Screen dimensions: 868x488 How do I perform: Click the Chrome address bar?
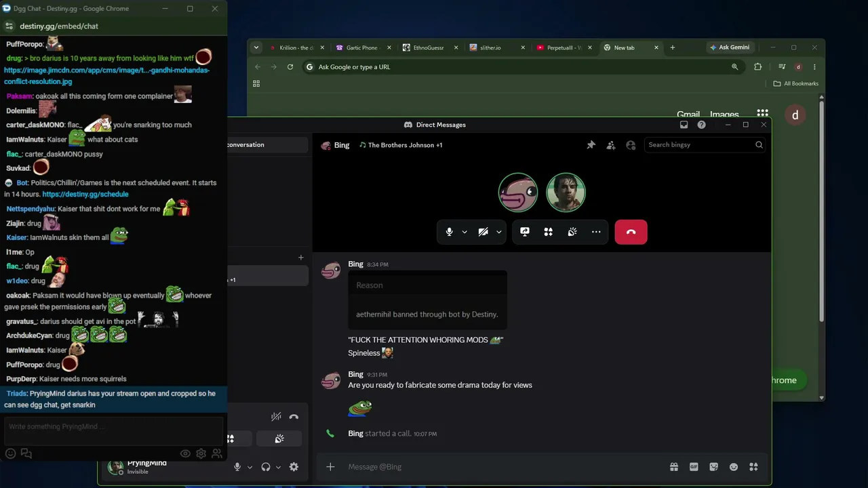tap(522, 67)
